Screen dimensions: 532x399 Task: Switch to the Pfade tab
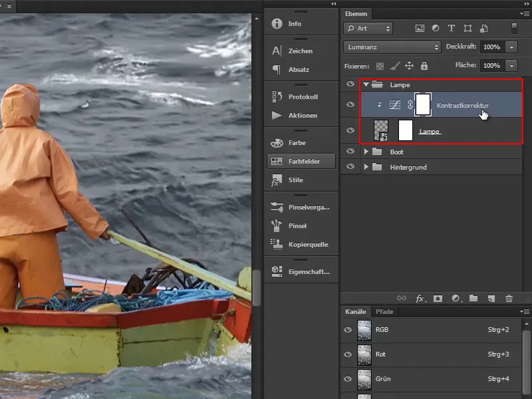tap(384, 311)
